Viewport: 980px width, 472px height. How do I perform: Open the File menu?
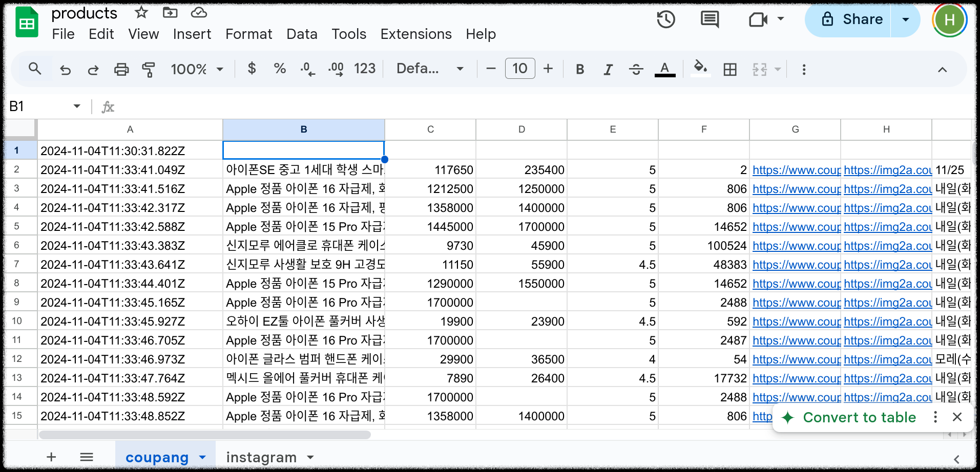pos(63,34)
